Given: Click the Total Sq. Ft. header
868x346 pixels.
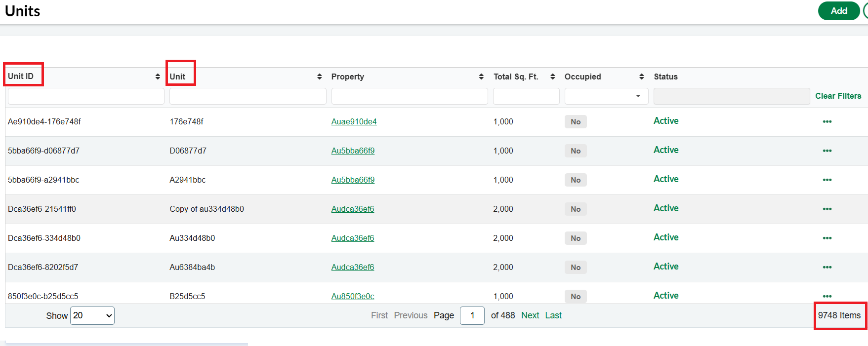Looking at the screenshot, I should tap(516, 77).
